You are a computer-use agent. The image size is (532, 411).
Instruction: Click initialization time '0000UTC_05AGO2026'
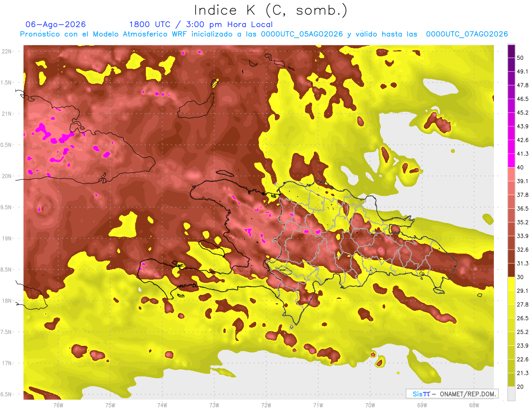tap(302, 34)
